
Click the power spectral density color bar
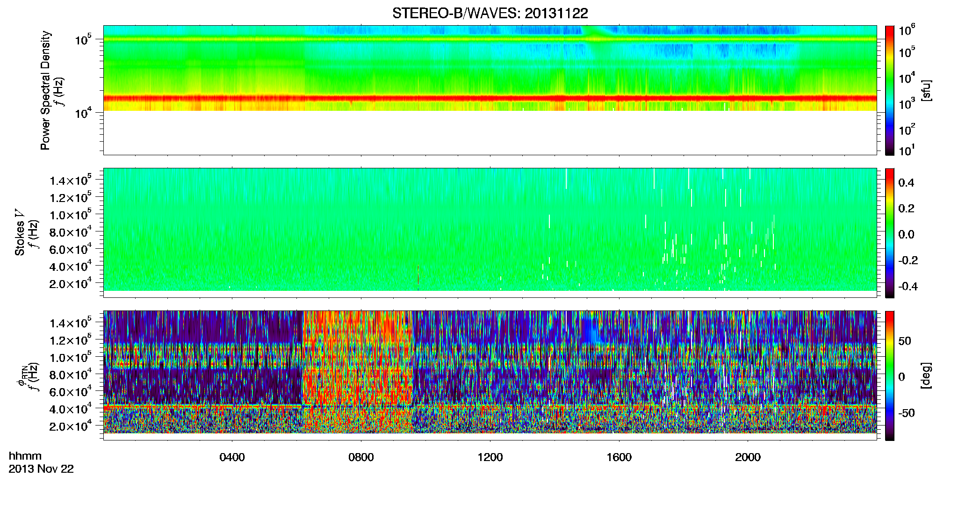(889, 90)
